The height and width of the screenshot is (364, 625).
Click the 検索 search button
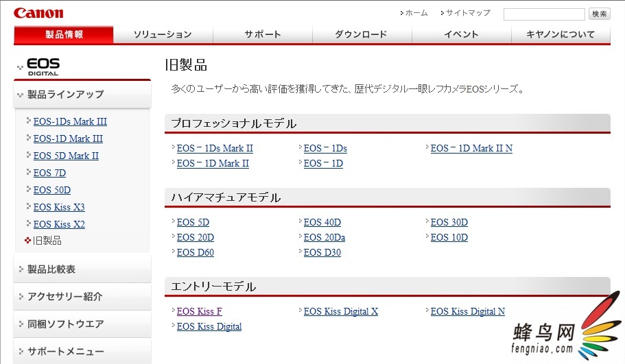pos(599,14)
